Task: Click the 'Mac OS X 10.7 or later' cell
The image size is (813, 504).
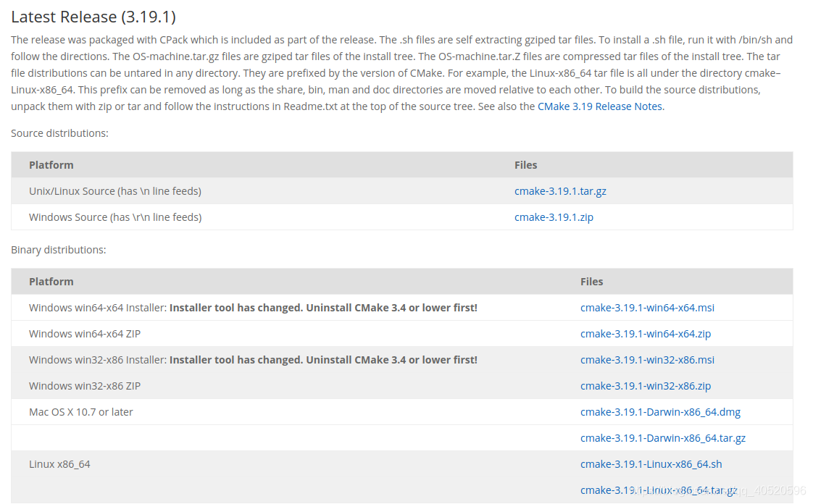Action: (x=81, y=412)
